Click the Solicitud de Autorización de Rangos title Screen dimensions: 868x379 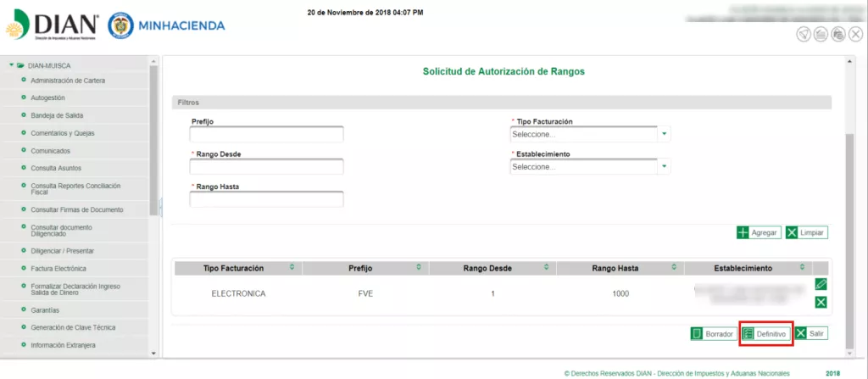click(504, 71)
